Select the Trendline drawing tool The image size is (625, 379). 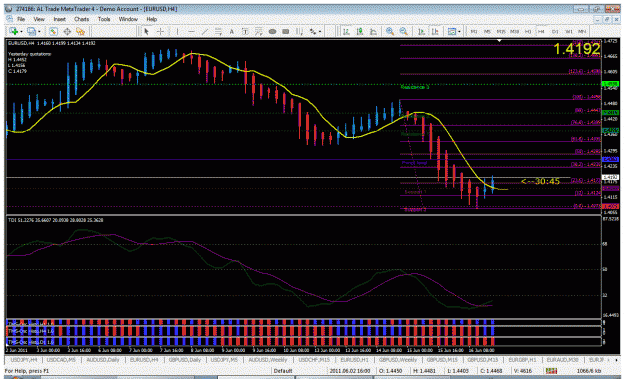205,31
